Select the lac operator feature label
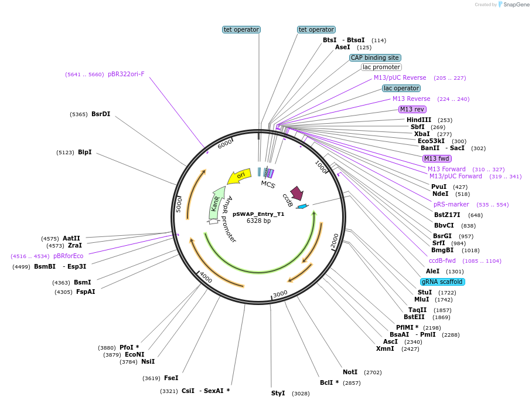 click(401, 88)
